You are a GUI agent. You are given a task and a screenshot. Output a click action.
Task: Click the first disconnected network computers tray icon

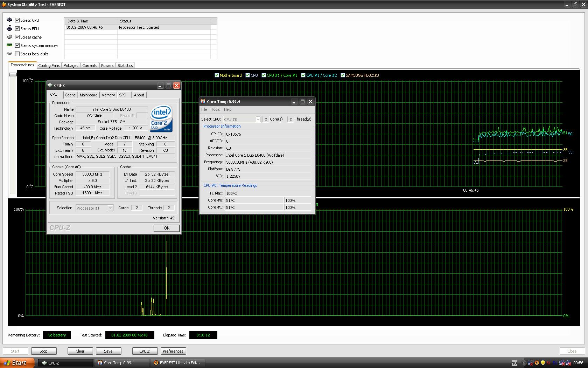pyautogui.click(x=562, y=363)
